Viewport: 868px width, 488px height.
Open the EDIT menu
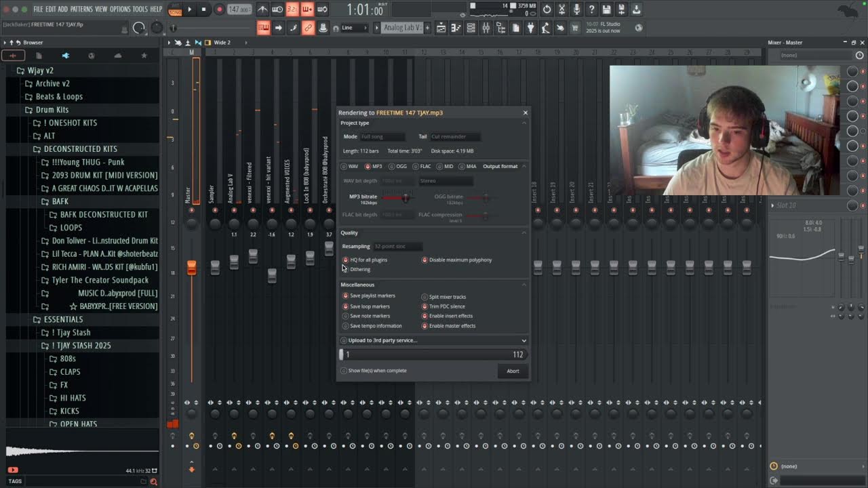pyautogui.click(x=51, y=9)
